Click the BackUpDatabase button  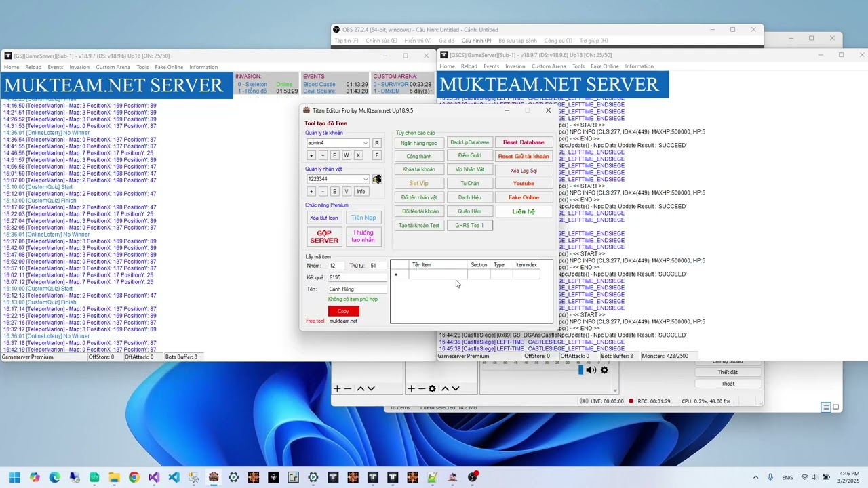(469, 142)
